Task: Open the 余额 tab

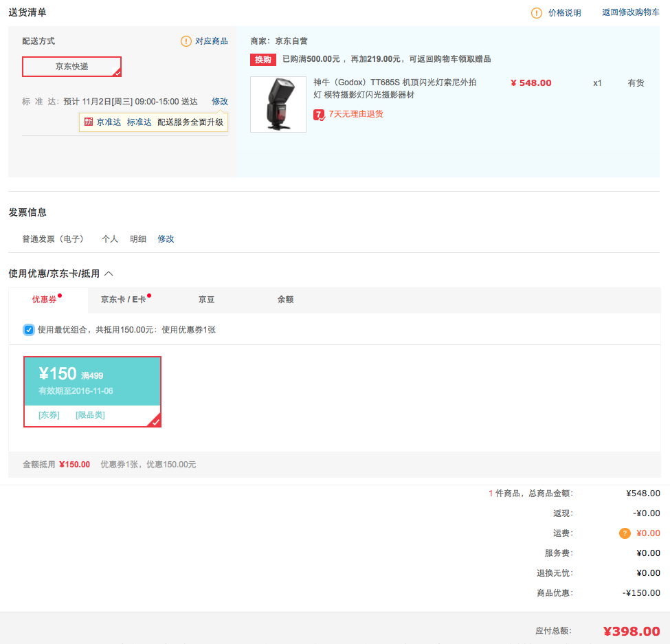Action: click(285, 300)
